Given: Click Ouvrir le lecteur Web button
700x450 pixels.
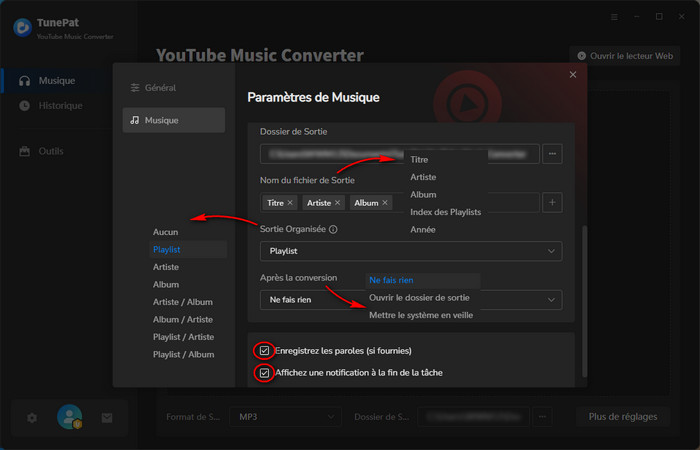Looking at the screenshot, I should (625, 56).
